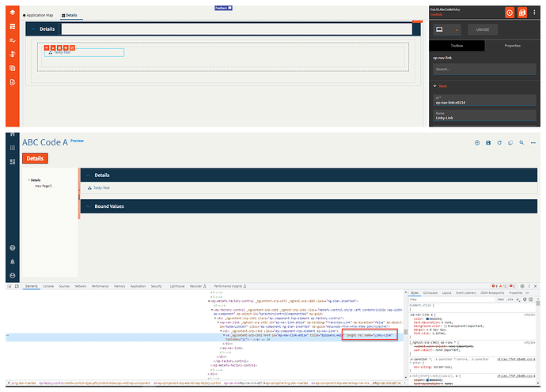
Task: Open the overflow menu in preview toolbar
Action: click(x=533, y=142)
